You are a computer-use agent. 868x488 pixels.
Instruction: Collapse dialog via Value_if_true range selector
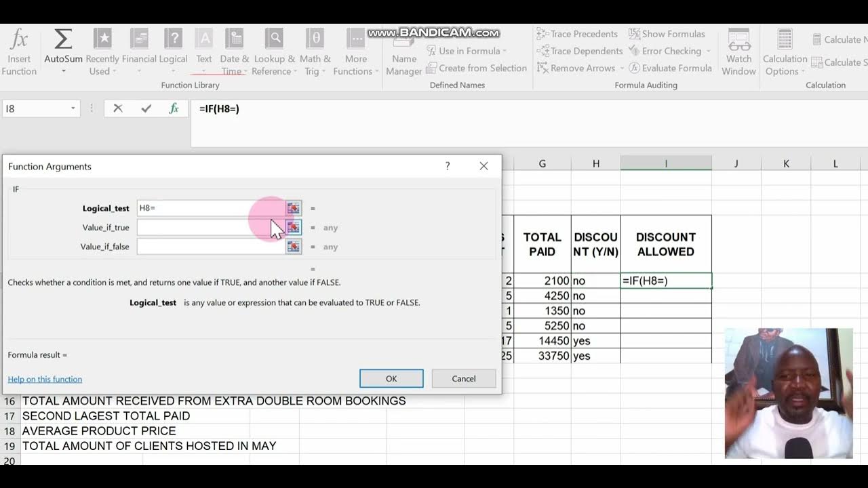tap(293, 228)
